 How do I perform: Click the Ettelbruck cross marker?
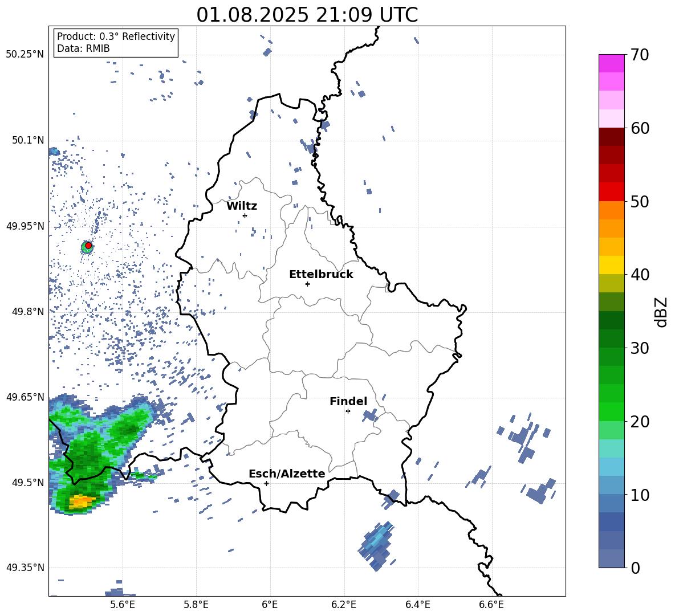(307, 284)
